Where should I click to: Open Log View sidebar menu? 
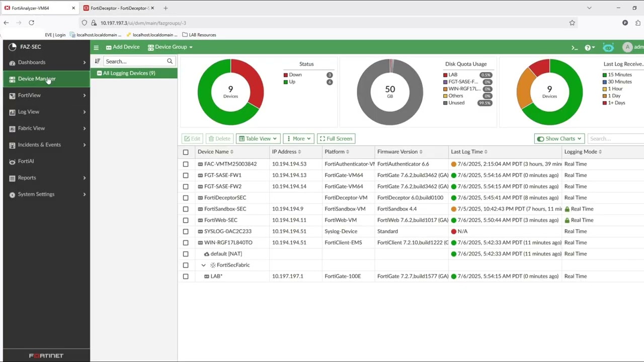pos(46,112)
